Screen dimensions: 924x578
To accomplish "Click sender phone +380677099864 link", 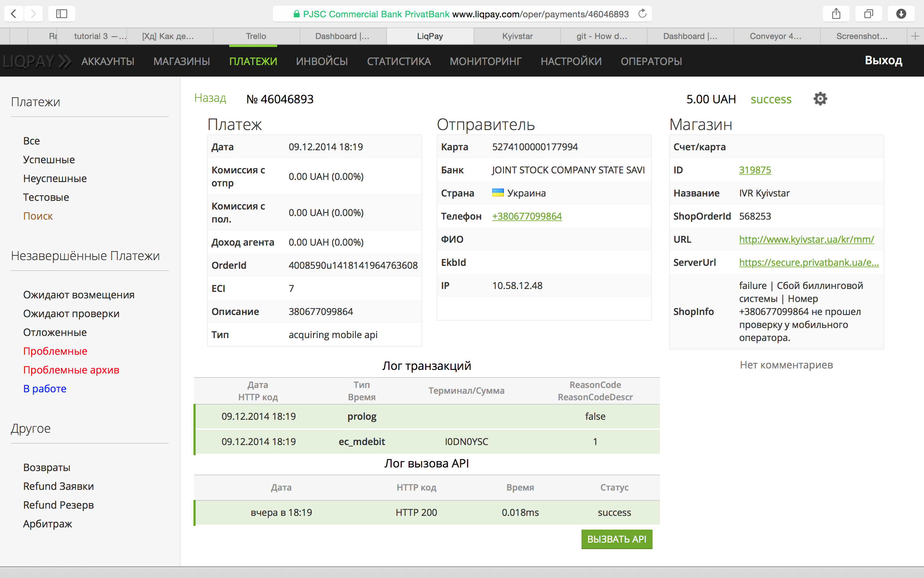I will (x=527, y=216).
